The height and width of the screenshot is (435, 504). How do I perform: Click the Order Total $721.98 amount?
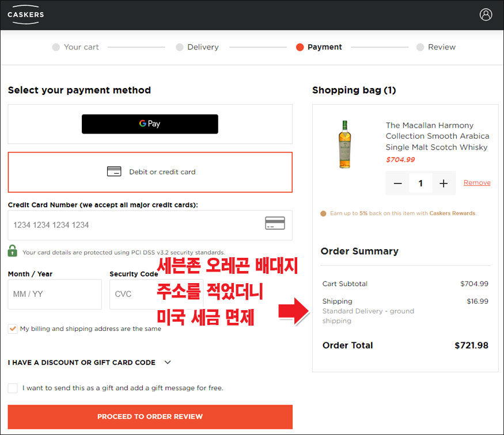[x=471, y=345]
